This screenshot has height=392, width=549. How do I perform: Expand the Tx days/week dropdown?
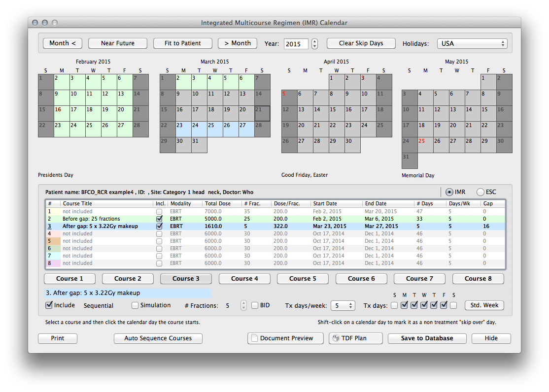(343, 305)
